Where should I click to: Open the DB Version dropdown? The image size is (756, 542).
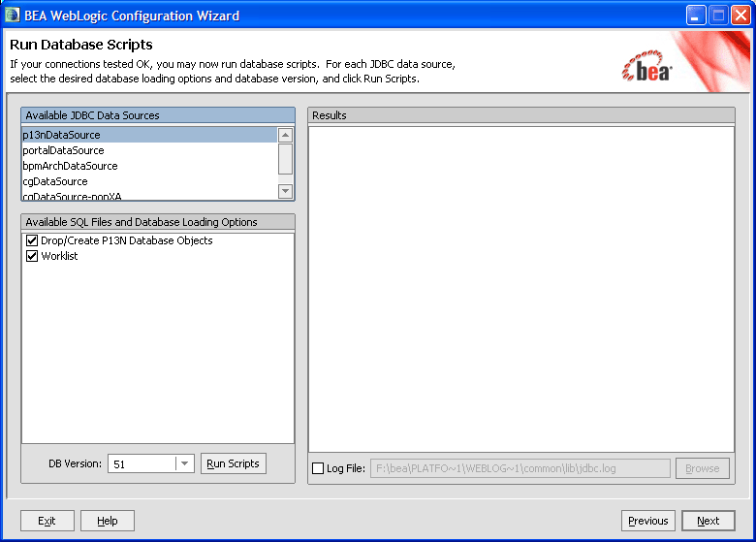[x=185, y=463]
